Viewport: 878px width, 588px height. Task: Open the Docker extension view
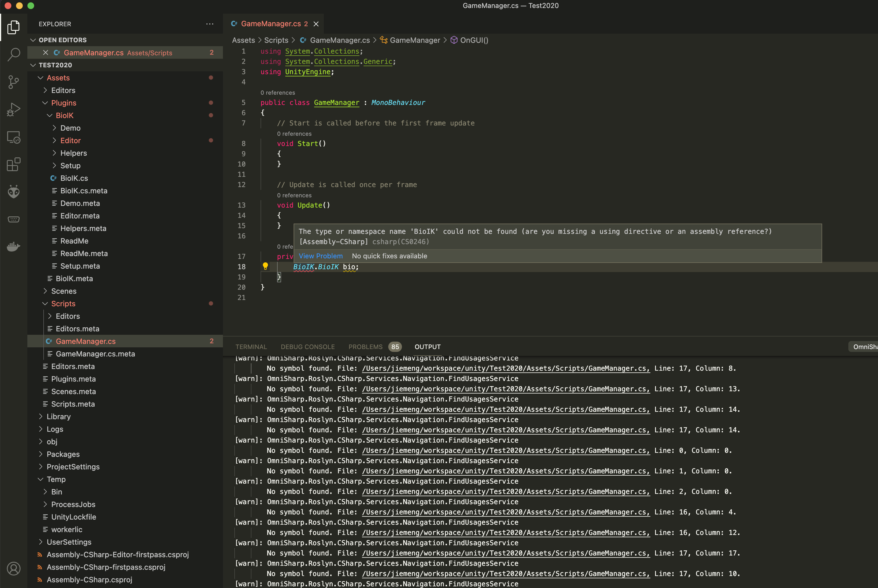(13, 246)
